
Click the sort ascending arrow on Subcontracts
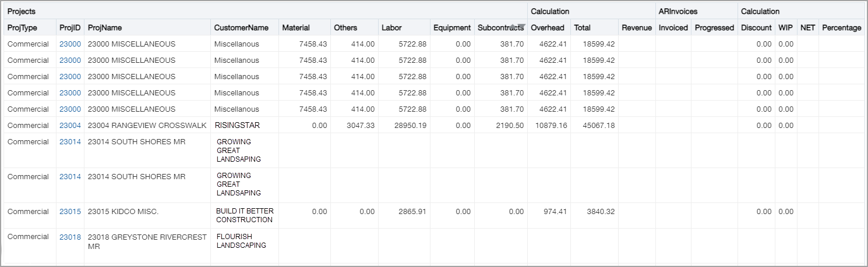click(x=514, y=26)
